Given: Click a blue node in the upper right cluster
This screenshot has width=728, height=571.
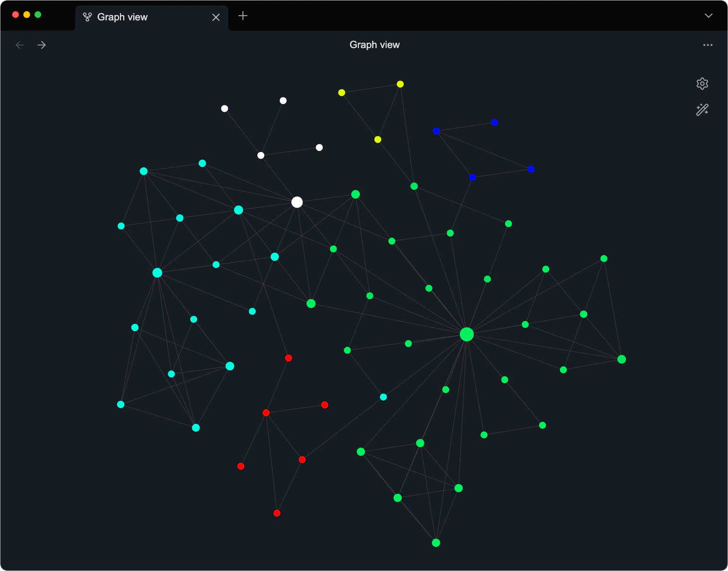Looking at the screenshot, I should tap(494, 122).
